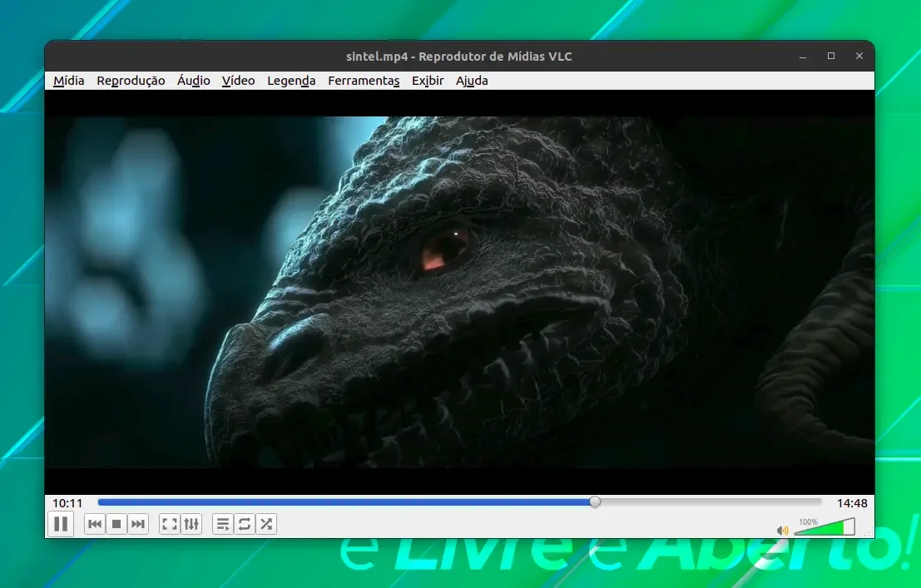Image resolution: width=921 pixels, height=588 pixels.
Task: Skip to next media track
Action: pyautogui.click(x=138, y=524)
